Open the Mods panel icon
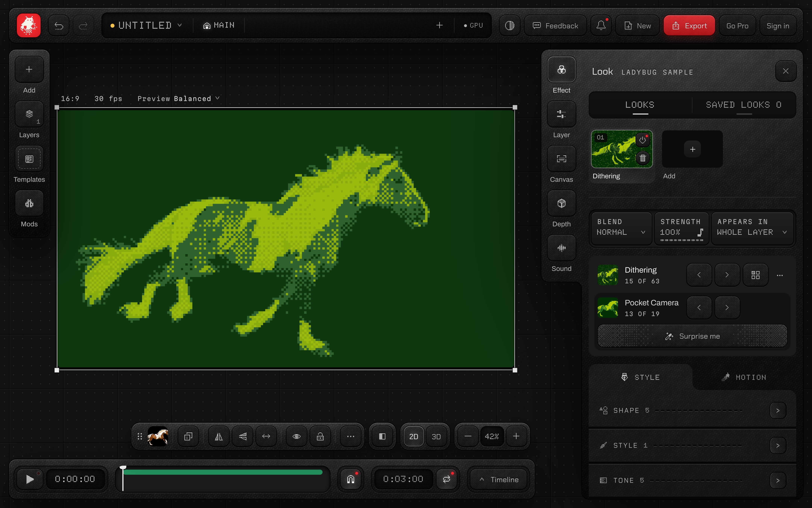The image size is (812, 508). click(29, 203)
